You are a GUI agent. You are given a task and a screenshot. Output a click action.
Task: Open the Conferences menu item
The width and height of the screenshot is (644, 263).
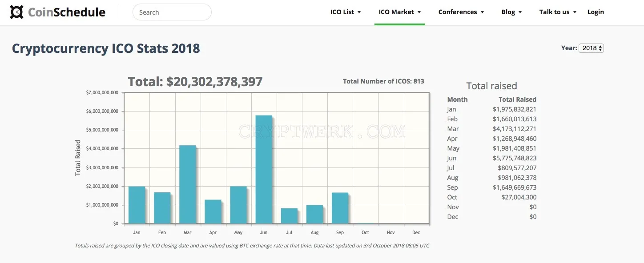458,12
